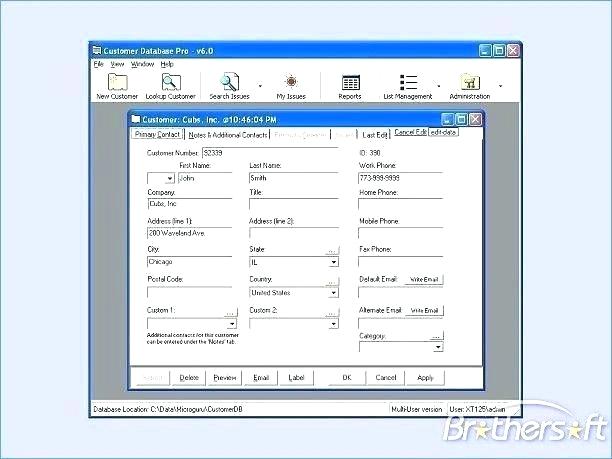Click the Work Phone field
This screenshot has width=612, height=459.
[x=400, y=178]
